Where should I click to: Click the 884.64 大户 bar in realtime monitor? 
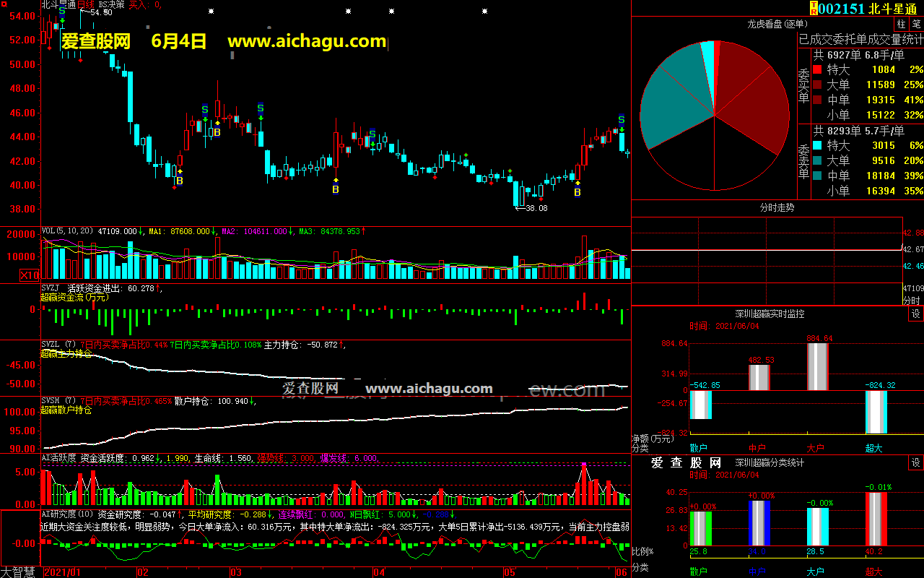click(x=817, y=366)
